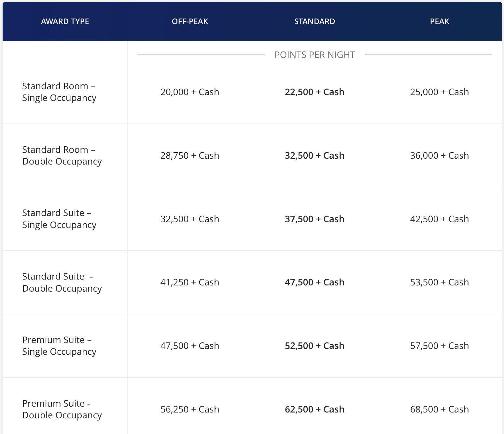This screenshot has width=504, height=434.
Task: Click the 37,500 + Cash standard value
Action: [x=315, y=219]
